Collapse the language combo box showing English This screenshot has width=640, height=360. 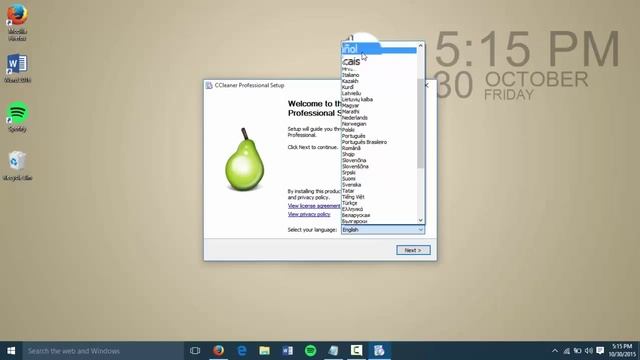pos(383,230)
